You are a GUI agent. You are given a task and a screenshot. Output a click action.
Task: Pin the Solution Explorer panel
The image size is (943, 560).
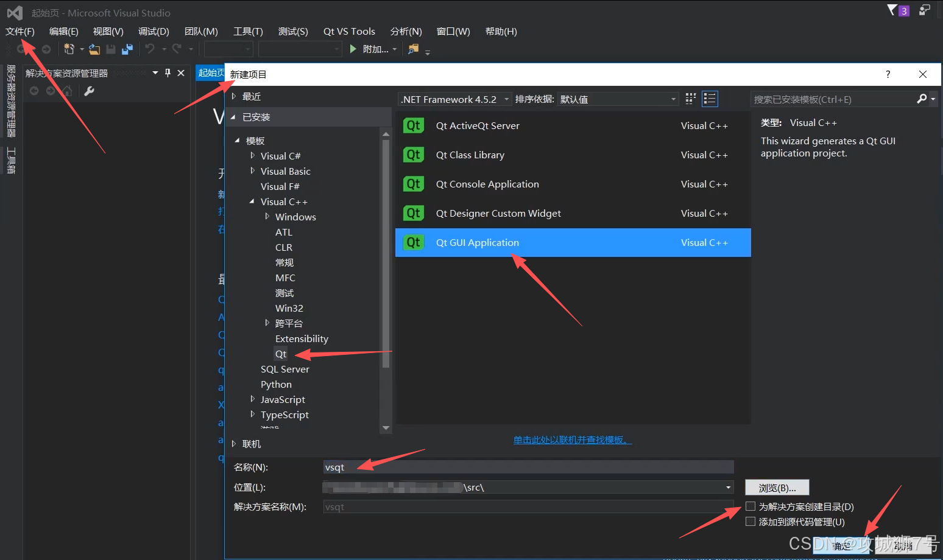168,73
